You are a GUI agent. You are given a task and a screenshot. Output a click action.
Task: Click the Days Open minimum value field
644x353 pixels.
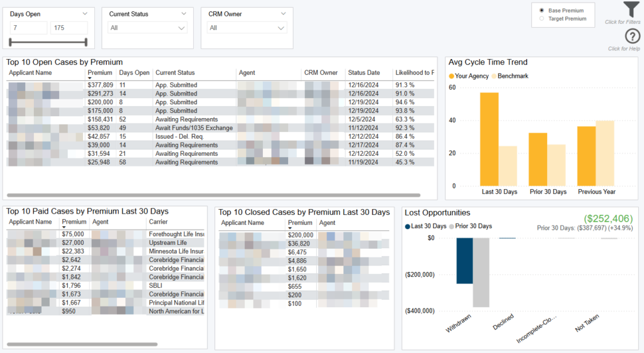(x=28, y=28)
